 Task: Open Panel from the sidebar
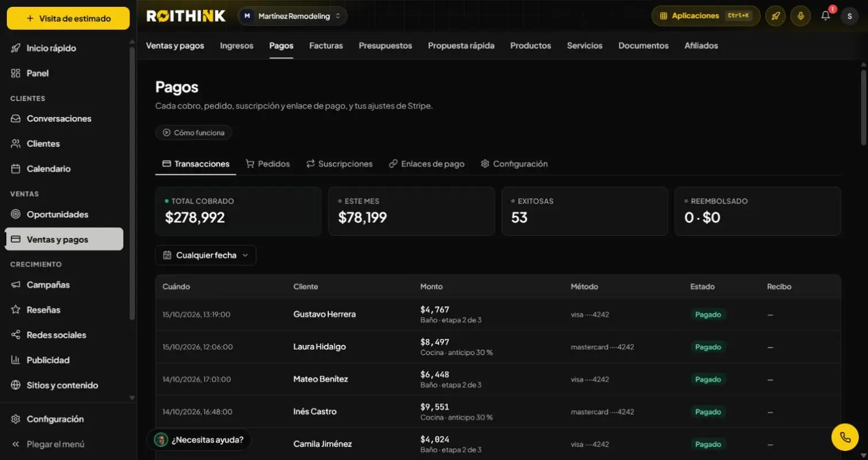coord(64,73)
